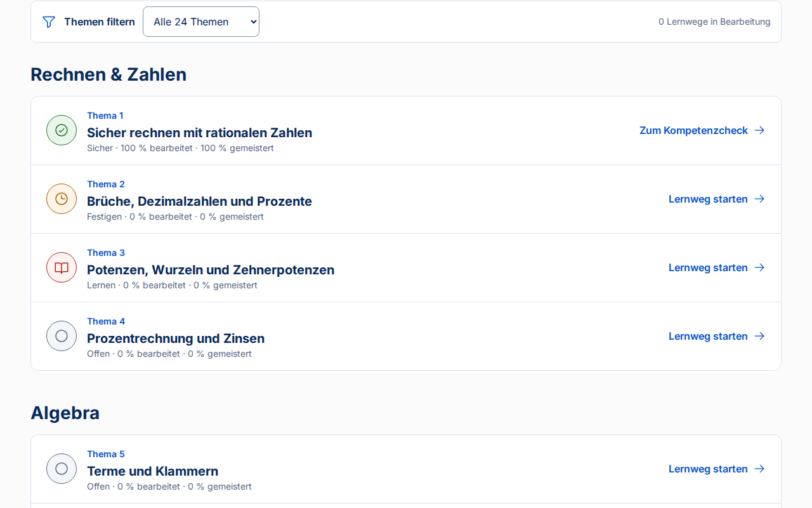Screen dimensions: 812x508
Task: Click status line Lernen · 0 % bearbeitet
Action: [x=172, y=285]
